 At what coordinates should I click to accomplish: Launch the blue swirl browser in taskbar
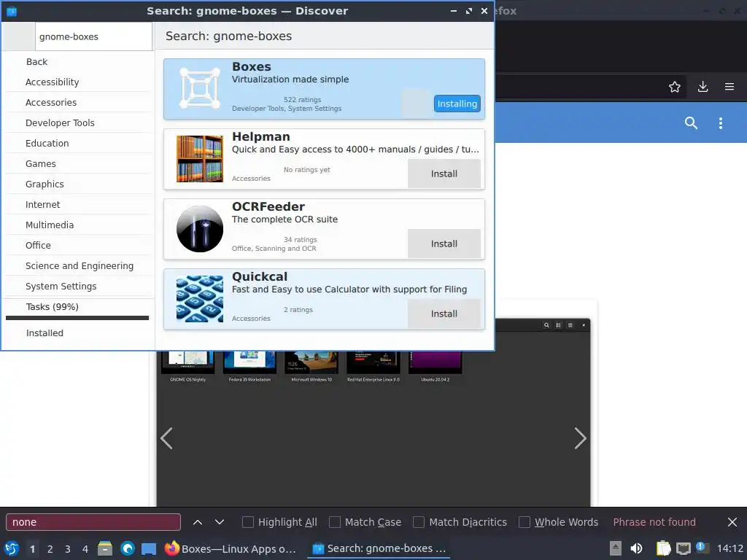pos(127,548)
